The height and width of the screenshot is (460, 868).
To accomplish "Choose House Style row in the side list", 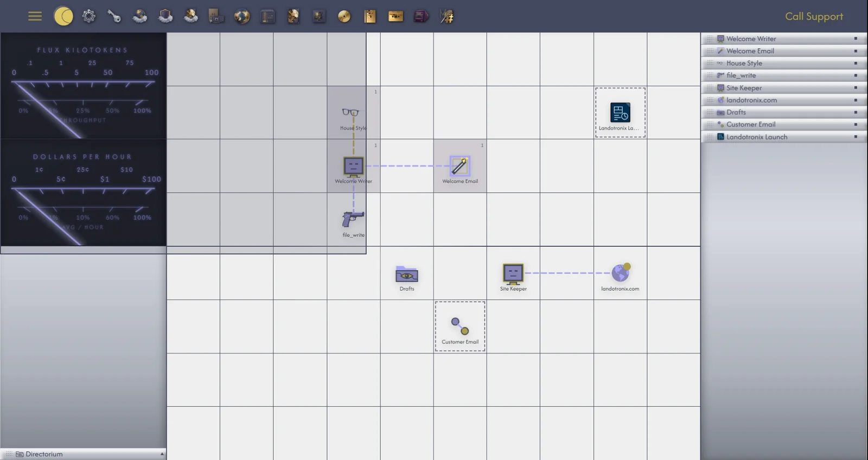I will tap(783, 63).
